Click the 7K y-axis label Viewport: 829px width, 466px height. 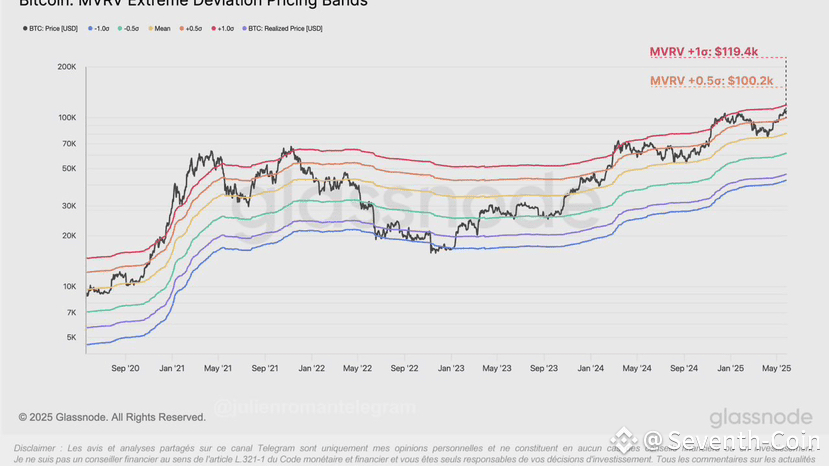71,313
